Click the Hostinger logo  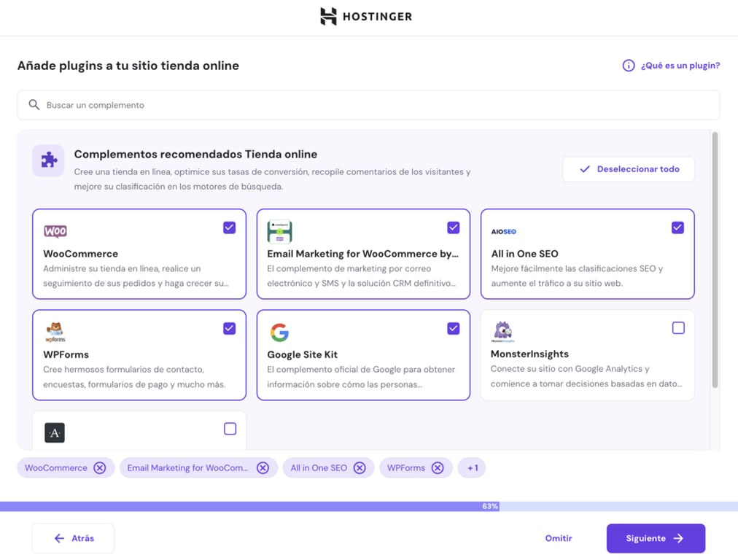click(365, 17)
